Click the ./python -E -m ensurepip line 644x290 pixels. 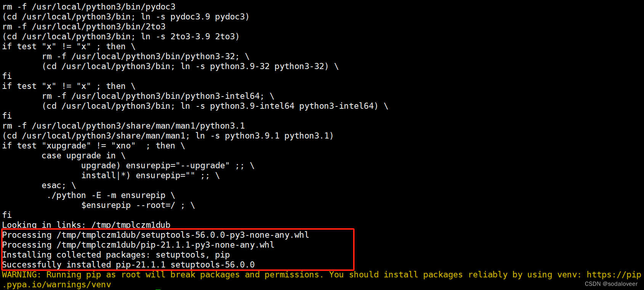111,195
